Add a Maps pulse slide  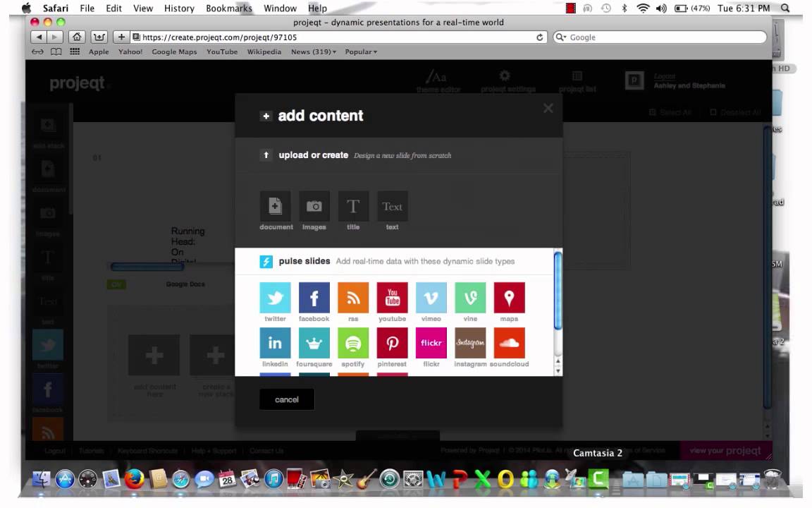(x=509, y=298)
